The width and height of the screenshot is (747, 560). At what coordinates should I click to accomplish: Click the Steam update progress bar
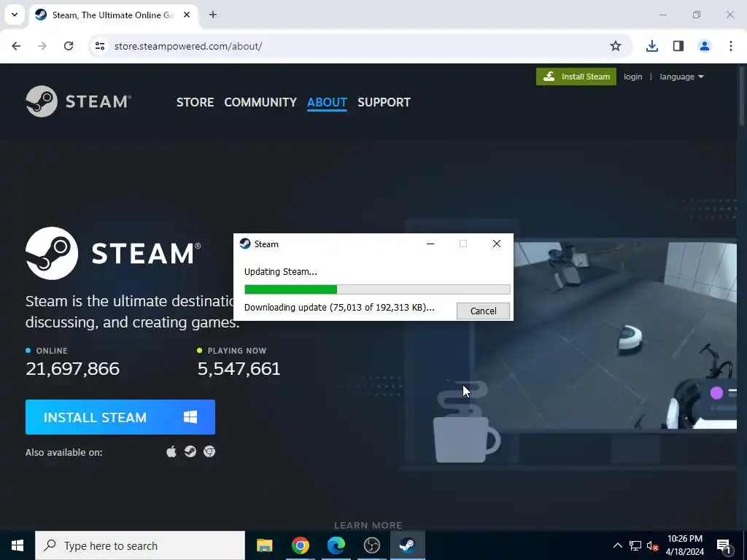(377, 289)
